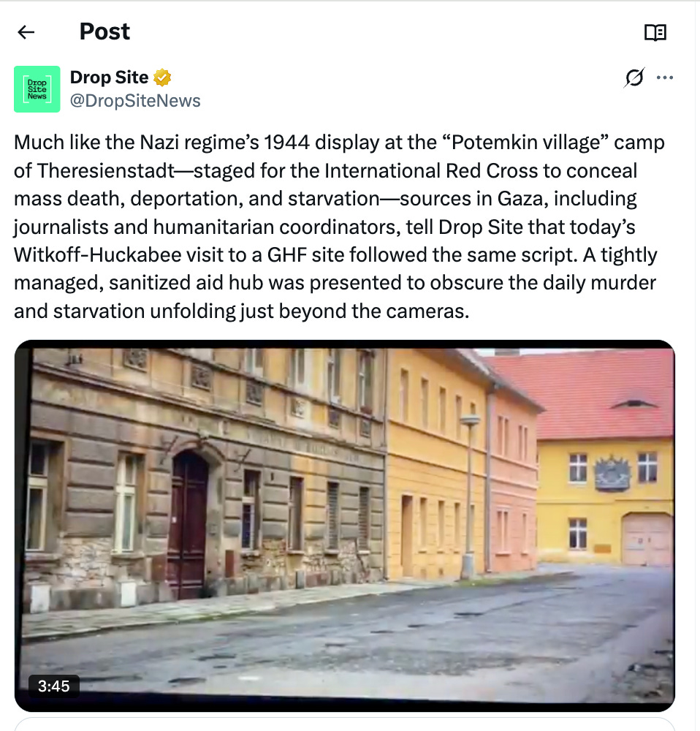Click the word Theresienstadt in the post
This screenshot has width=700, height=731.
tap(106, 170)
